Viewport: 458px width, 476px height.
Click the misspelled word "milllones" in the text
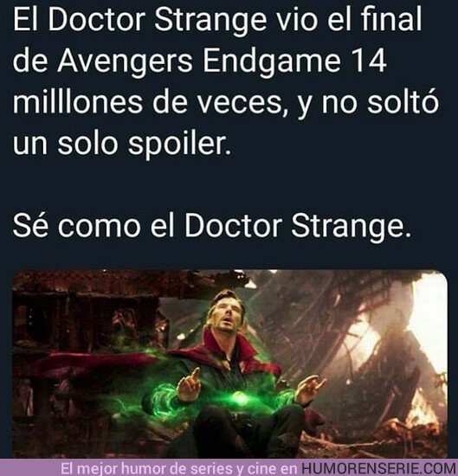[x=77, y=101]
